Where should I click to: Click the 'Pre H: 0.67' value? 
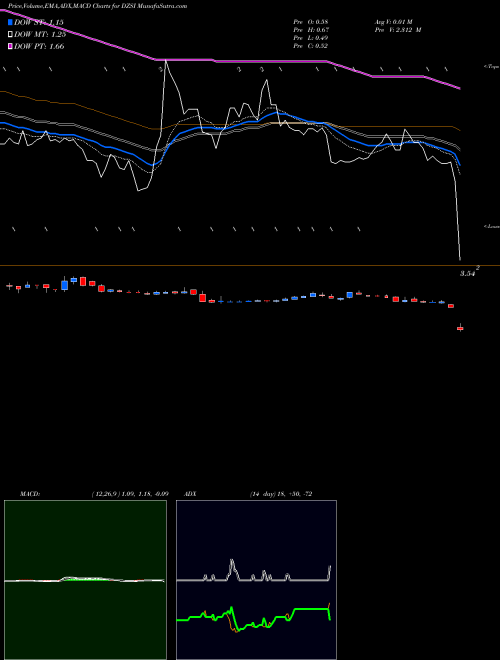[311, 30]
